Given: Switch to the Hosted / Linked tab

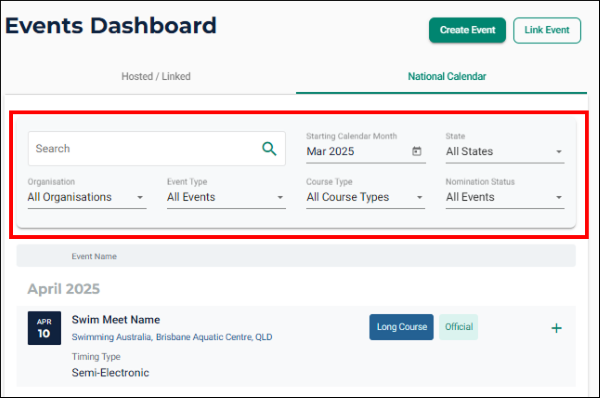Looking at the screenshot, I should (x=156, y=77).
